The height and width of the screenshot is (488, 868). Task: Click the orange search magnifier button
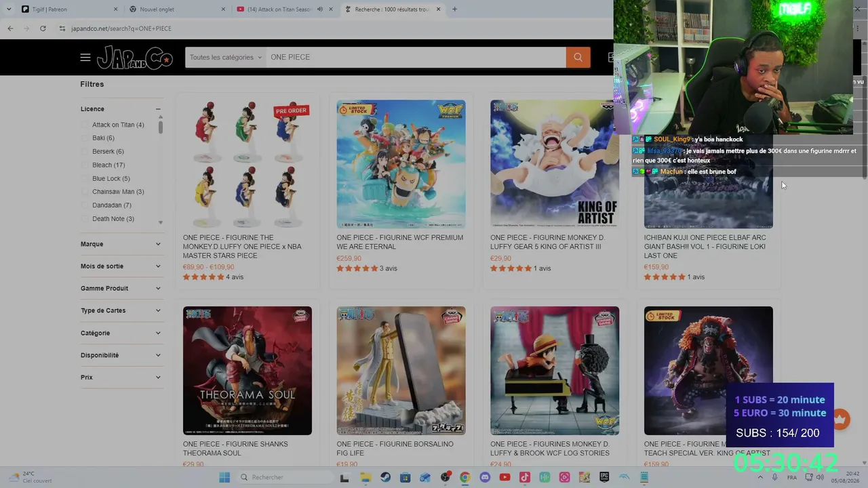coord(578,57)
